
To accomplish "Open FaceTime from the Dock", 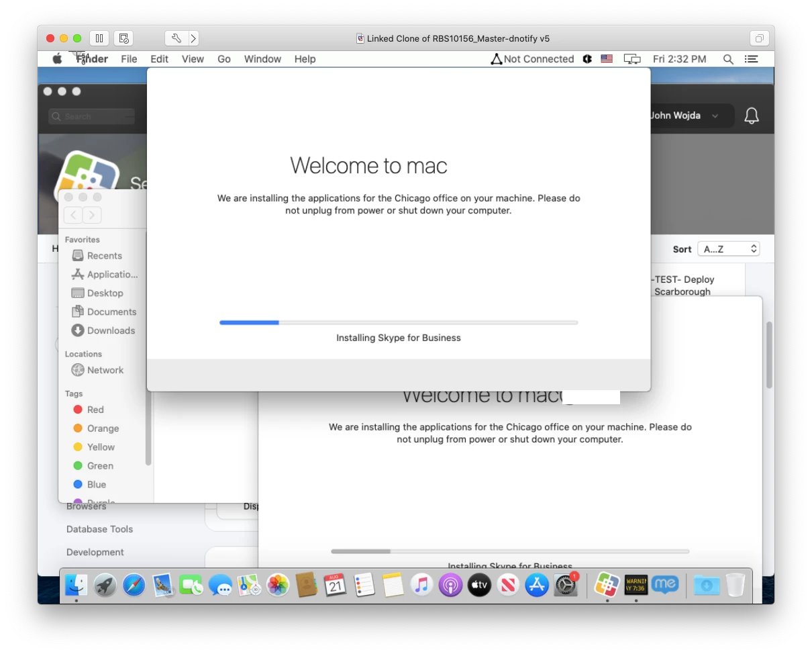I will click(x=191, y=586).
